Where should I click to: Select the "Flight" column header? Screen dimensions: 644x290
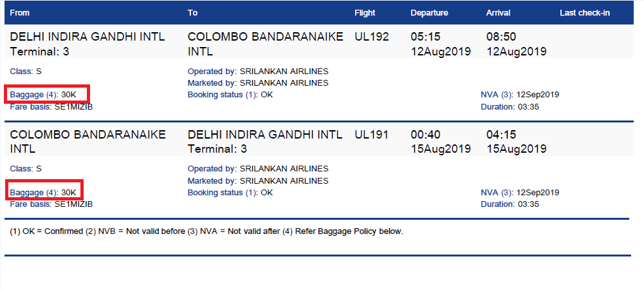pos(365,13)
